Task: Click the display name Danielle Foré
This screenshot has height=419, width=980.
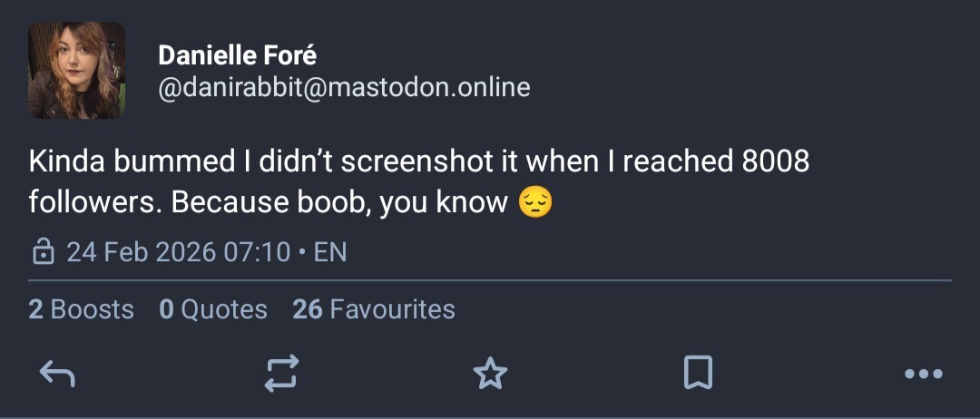Action: tap(238, 55)
